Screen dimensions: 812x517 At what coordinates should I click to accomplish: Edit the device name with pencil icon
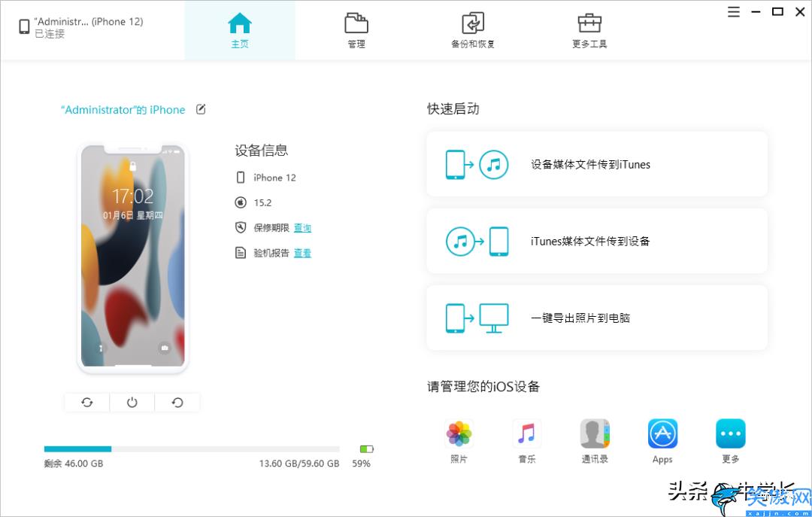coord(201,109)
